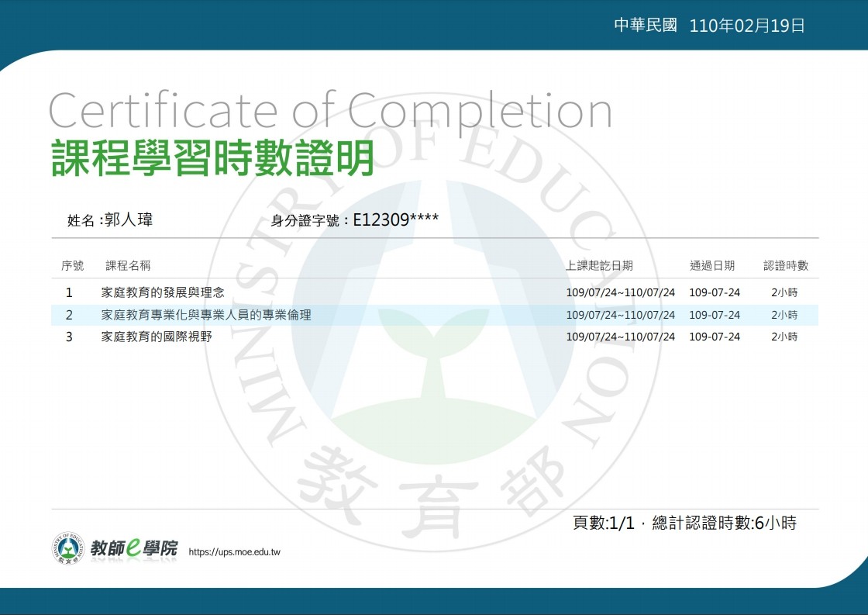Select the name 郭人瑋
868x615 pixels.
[129, 219]
